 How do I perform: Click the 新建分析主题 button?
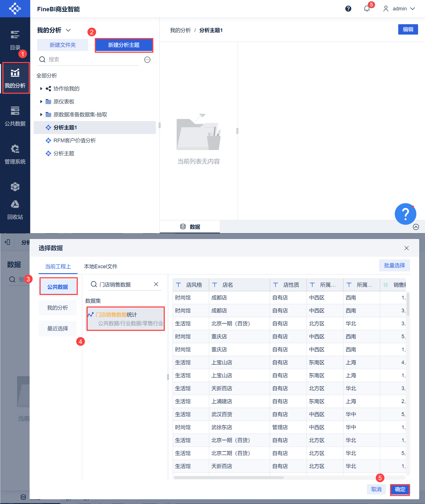124,45
